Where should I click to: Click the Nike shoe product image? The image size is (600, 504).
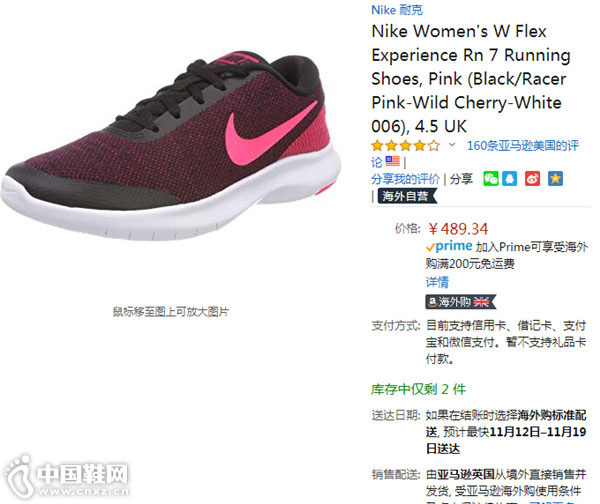(x=170, y=145)
